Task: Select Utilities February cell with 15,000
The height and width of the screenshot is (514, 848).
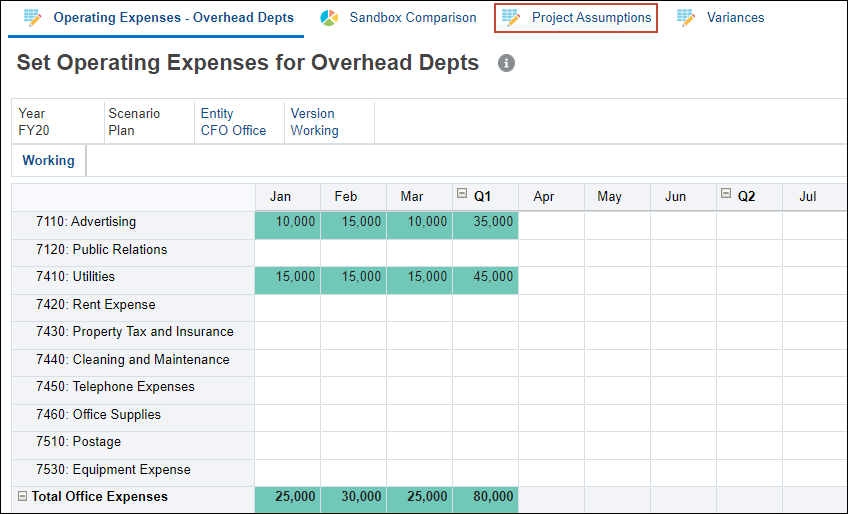Action: click(x=354, y=277)
